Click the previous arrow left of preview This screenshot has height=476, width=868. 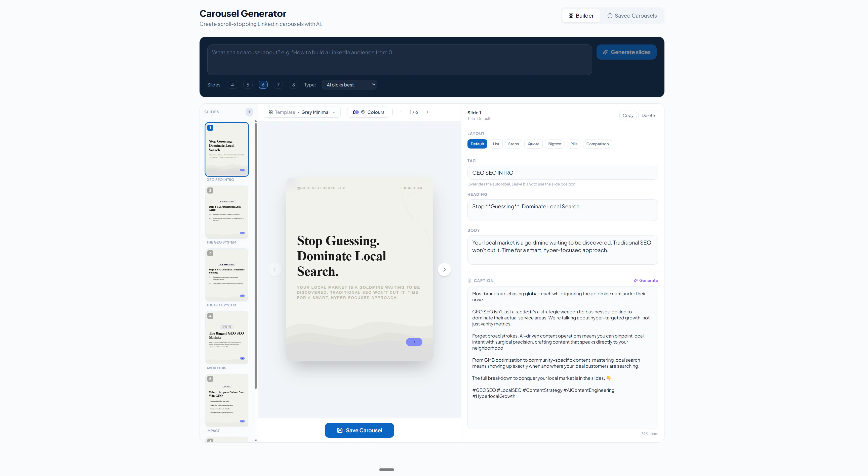[274, 269]
